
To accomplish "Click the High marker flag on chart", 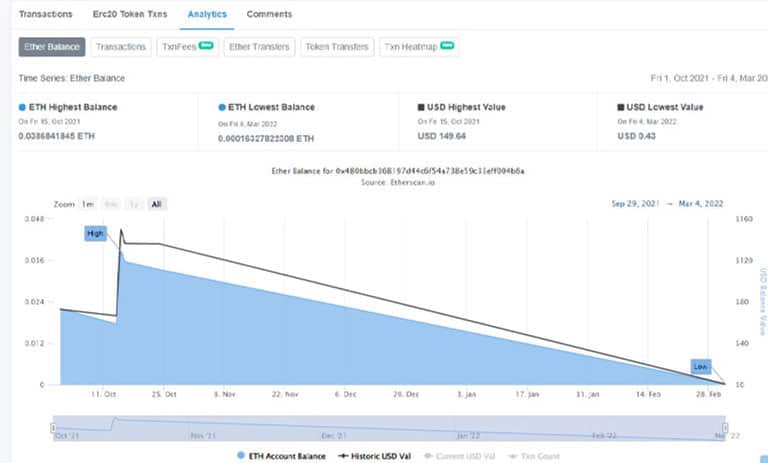I will pos(95,234).
